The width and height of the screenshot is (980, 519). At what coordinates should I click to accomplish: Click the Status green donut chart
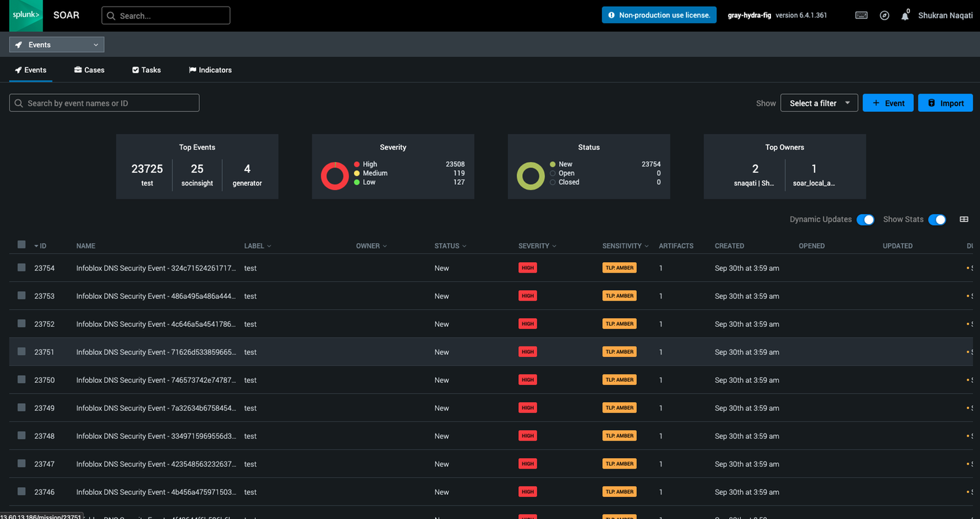click(x=531, y=176)
